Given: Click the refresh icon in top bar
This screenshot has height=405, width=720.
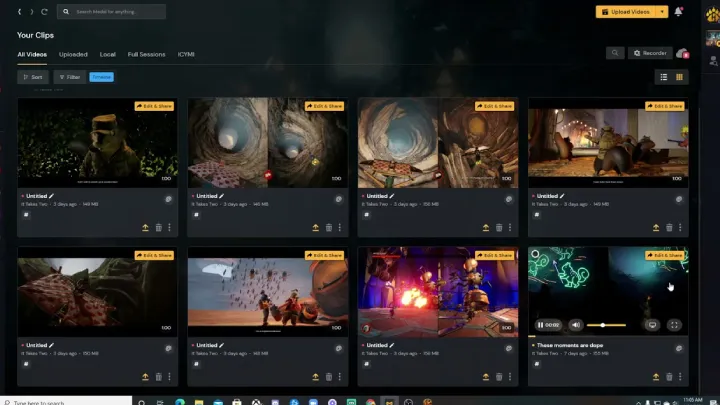Looking at the screenshot, I should point(44,12).
